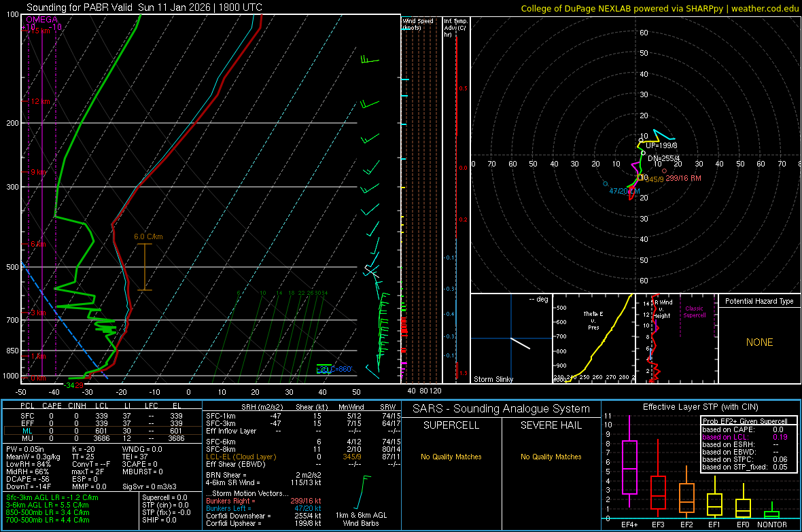802x532 pixels.
Task: Click the 'WNDG = 0.0' value
Action: (x=142, y=449)
